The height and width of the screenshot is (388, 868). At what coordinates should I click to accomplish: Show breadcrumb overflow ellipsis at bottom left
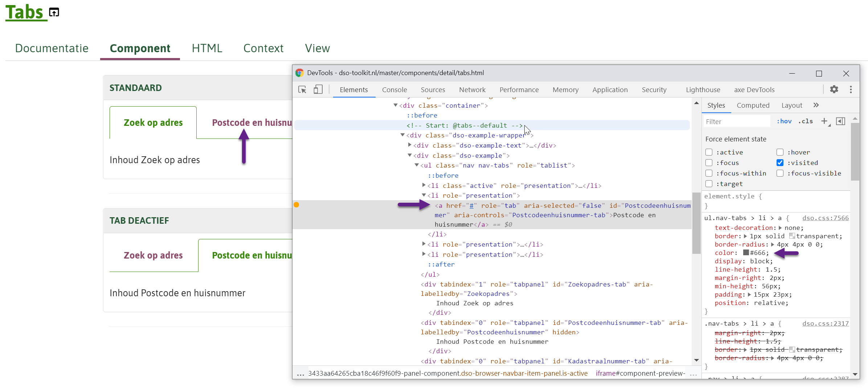[x=300, y=373]
